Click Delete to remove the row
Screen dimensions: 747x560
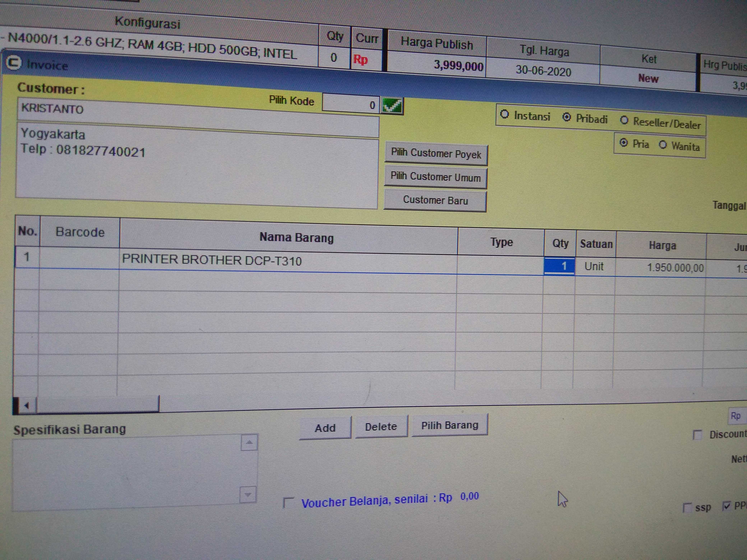point(381,427)
